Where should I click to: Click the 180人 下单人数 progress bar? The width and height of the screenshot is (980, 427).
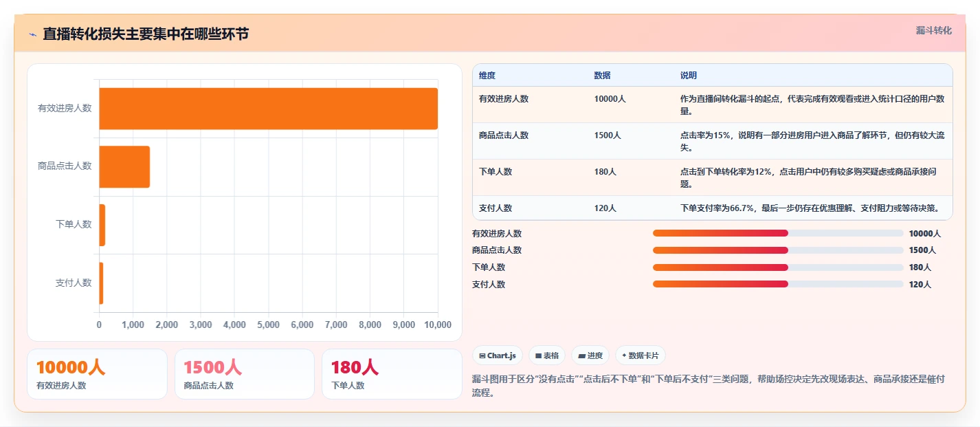point(778,267)
